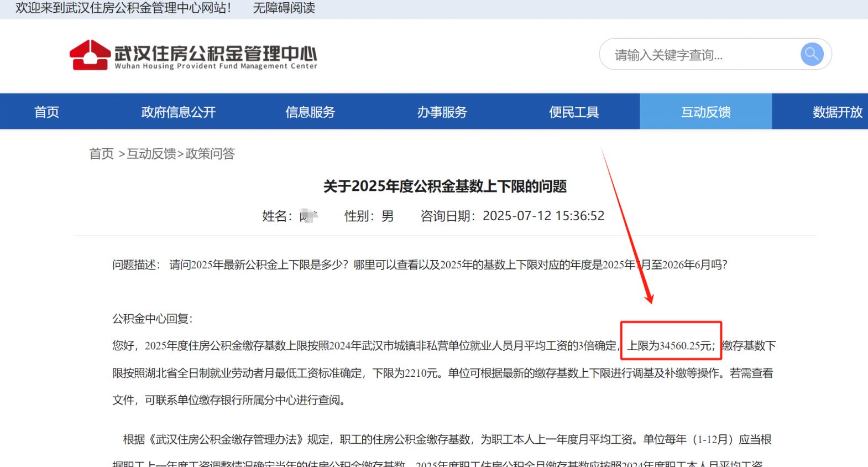Image resolution: width=868 pixels, height=467 pixels.
Task: Open the 首页 navigation menu item
Action: click(x=46, y=112)
